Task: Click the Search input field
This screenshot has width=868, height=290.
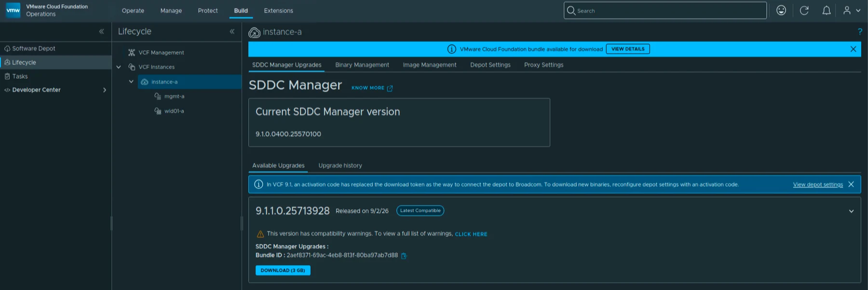Action: click(665, 10)
